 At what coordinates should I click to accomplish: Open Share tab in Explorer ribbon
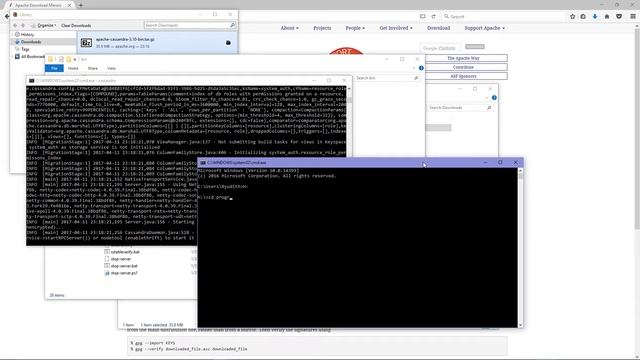coord(93,68)
